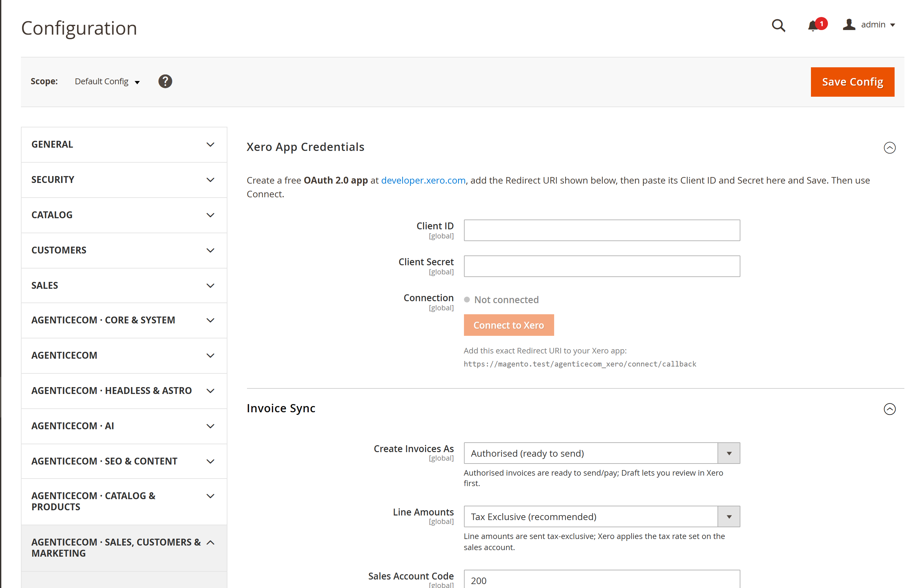The height and width of the screenshot is (588, 924).
Task: Click the scope help question mark icon
Action: (165, 81)
